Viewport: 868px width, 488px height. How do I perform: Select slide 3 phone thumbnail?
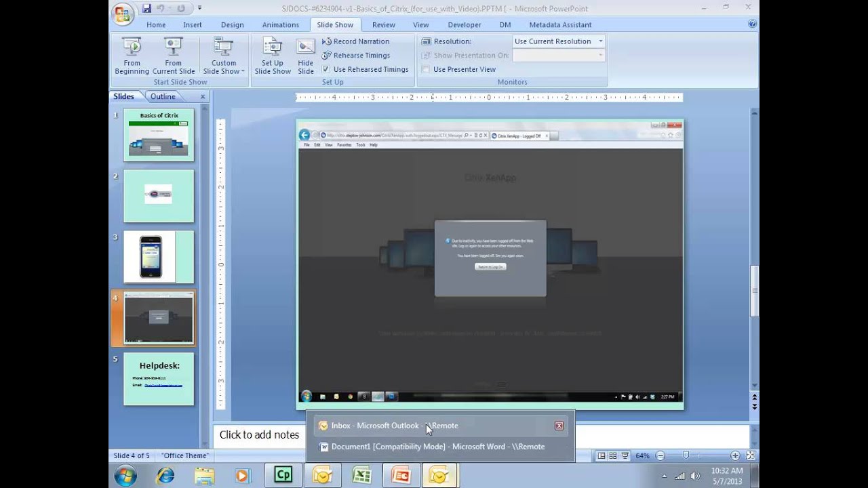(x=159, y=257)
